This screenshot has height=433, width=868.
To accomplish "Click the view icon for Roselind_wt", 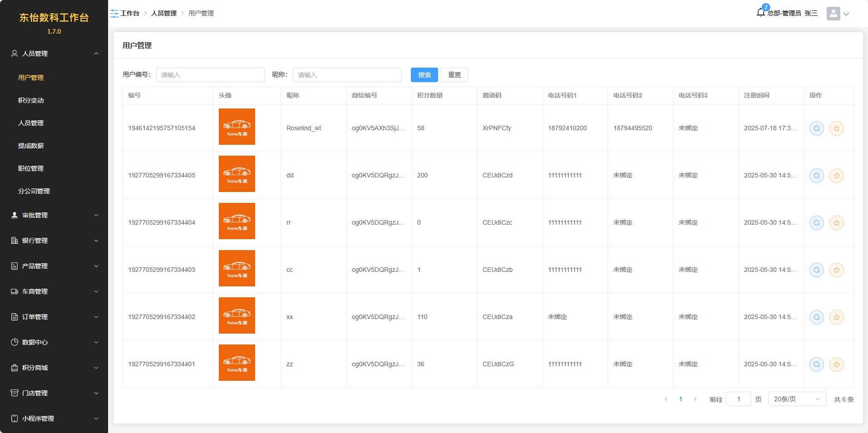I will point(816,128).
